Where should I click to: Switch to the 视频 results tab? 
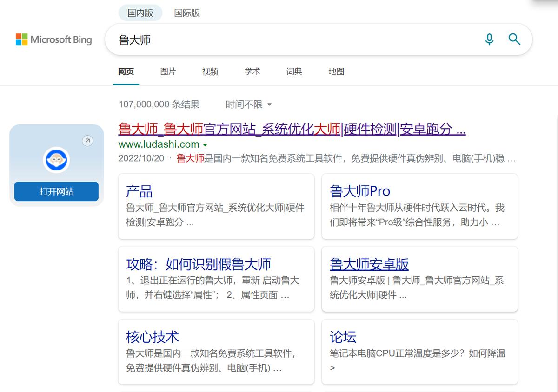click(x=210, y=72)
